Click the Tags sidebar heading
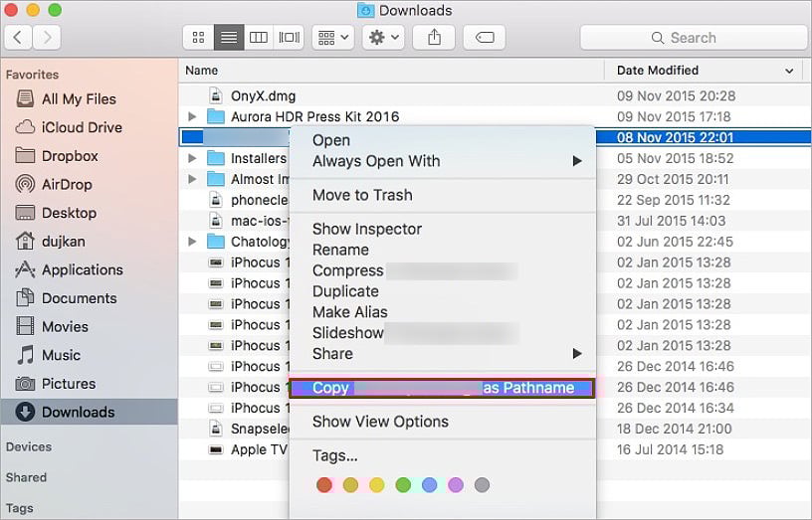This screenshot has width=812, height=520. tap(19, 508)
